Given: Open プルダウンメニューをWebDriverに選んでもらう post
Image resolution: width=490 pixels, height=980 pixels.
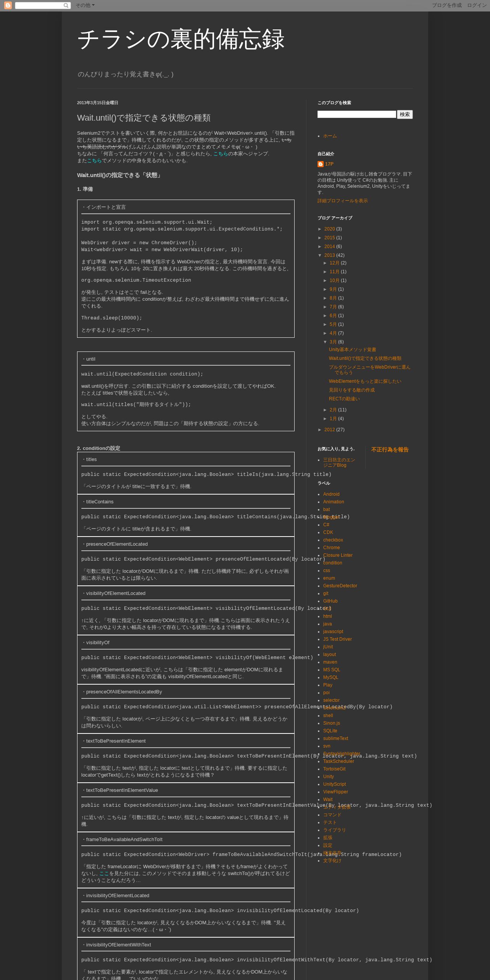Looking at the screenshot, I should click(369, 370).
